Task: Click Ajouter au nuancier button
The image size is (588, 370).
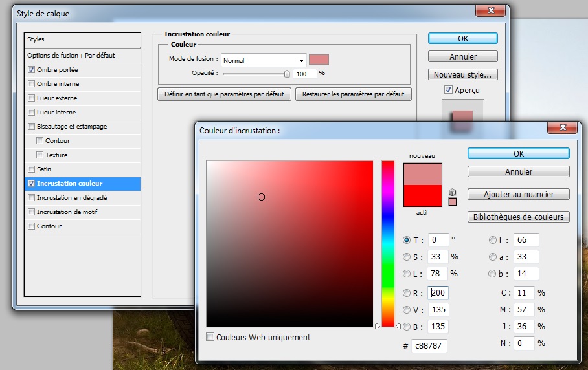Action: pyautogui.click(x=518, y=194)
